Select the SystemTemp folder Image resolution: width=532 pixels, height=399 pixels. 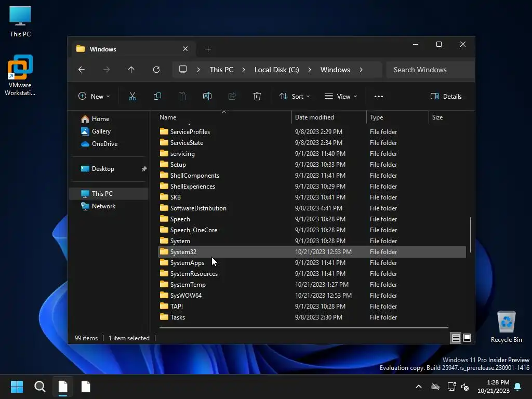(312, 285)
